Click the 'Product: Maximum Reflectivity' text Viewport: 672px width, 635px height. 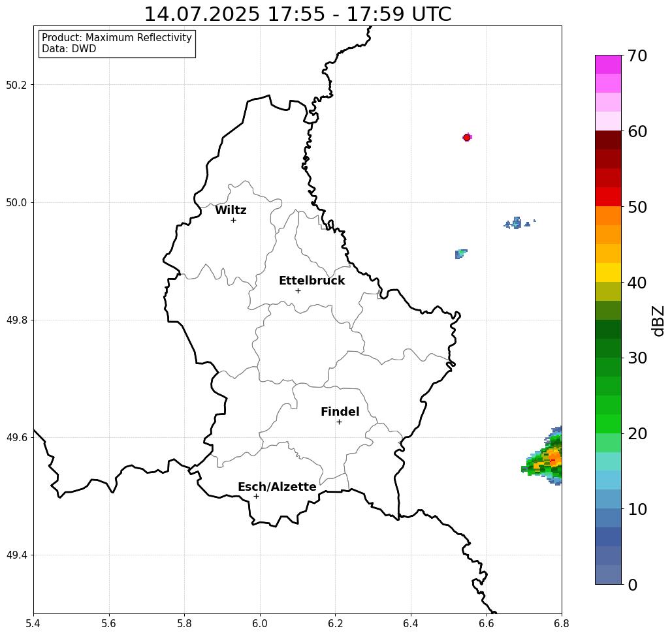(x=116, y=38)
